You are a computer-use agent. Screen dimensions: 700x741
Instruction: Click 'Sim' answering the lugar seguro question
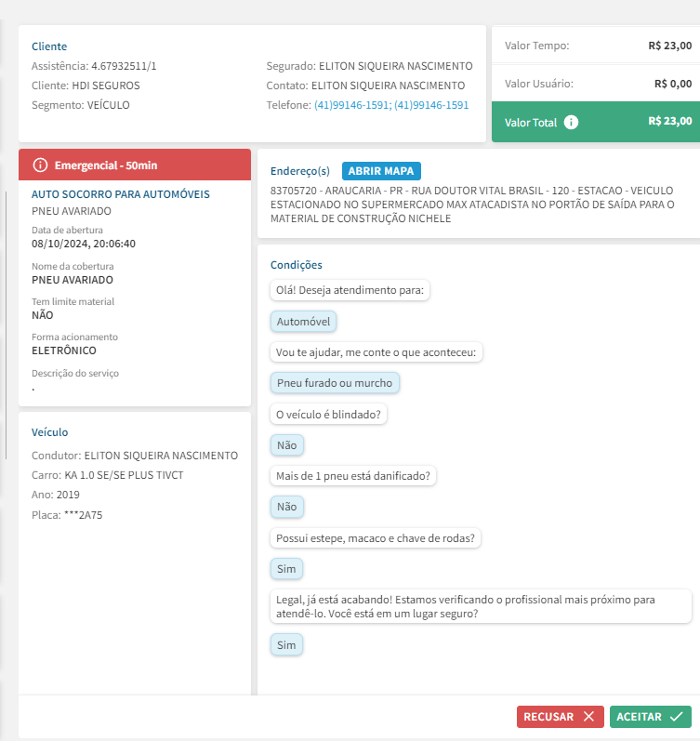point(286,644)
